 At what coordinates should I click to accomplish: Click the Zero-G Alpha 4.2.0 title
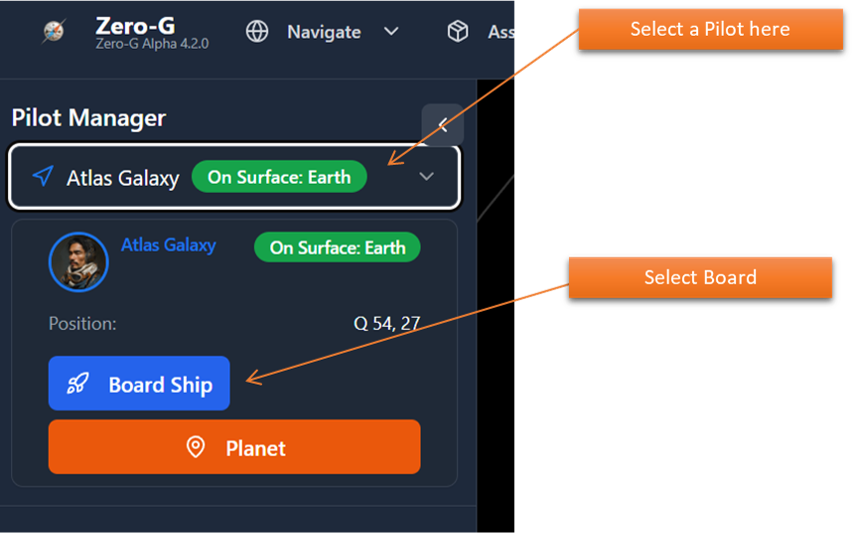[x=151, y=44]
